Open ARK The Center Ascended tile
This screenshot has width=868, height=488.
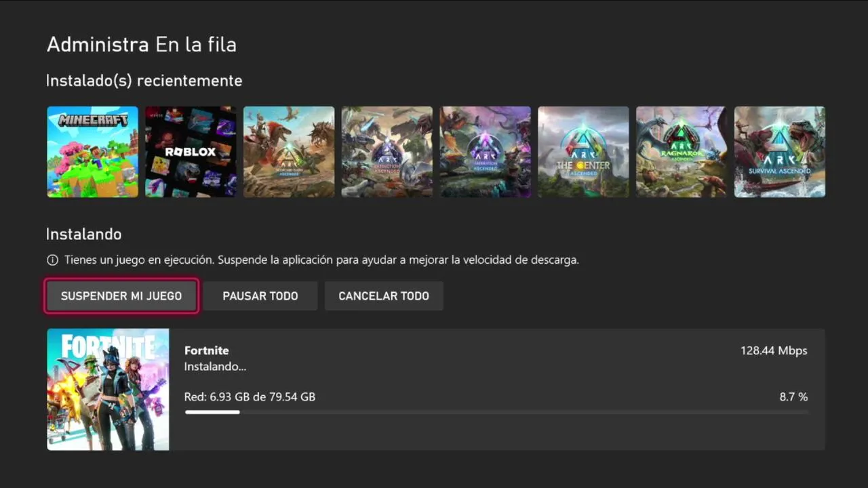(583, 152)
